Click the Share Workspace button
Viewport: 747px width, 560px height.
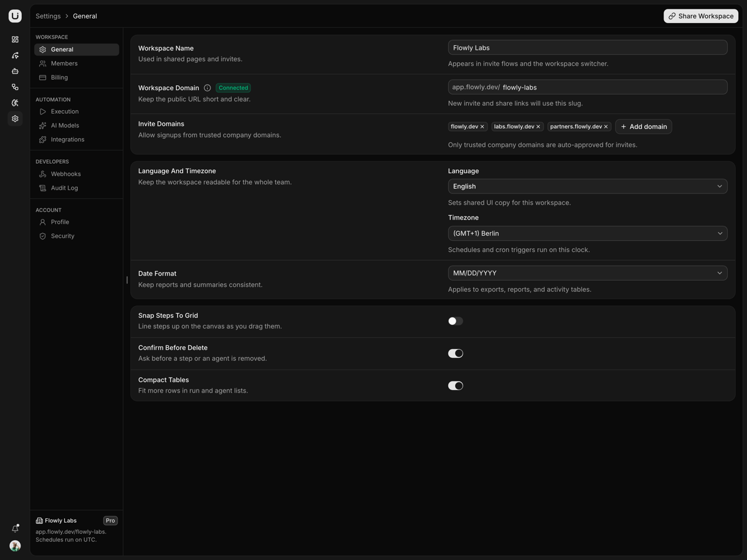(701, 16)
